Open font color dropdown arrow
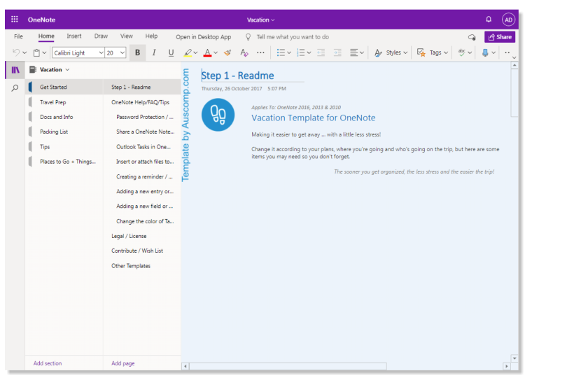This screenshot has height=392, width=574. coord(216,52)
